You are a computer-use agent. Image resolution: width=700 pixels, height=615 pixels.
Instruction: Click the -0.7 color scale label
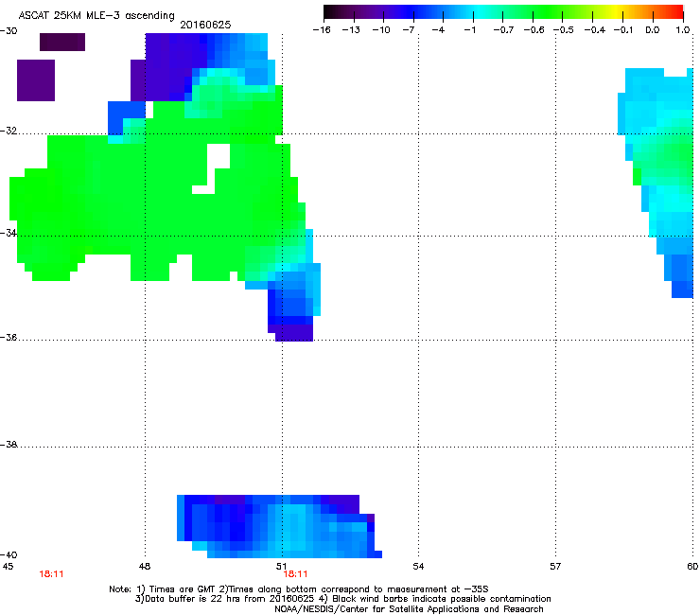tap(503, 30)
